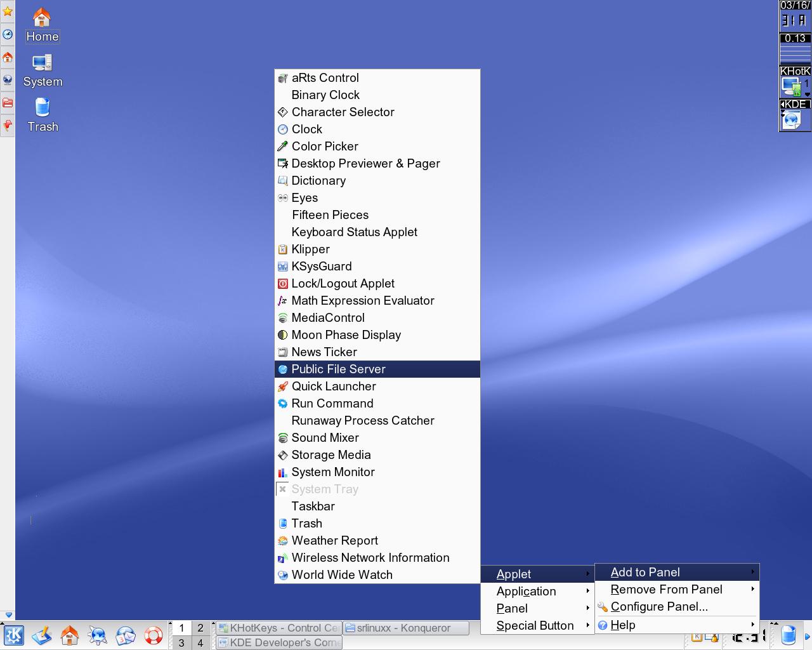Add the Taskbar applet entry
Screen dimensions: 812x650
(x=377, y=507)
